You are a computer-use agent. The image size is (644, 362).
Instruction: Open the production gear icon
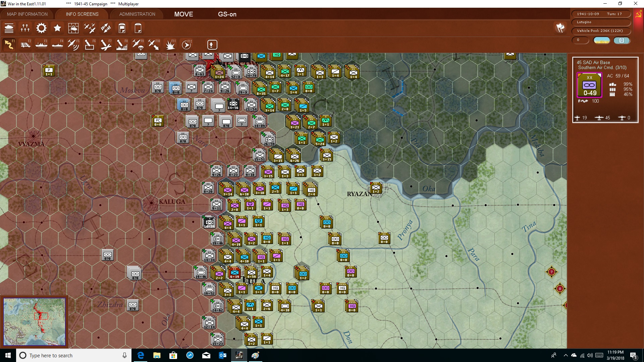click(41, 28)
